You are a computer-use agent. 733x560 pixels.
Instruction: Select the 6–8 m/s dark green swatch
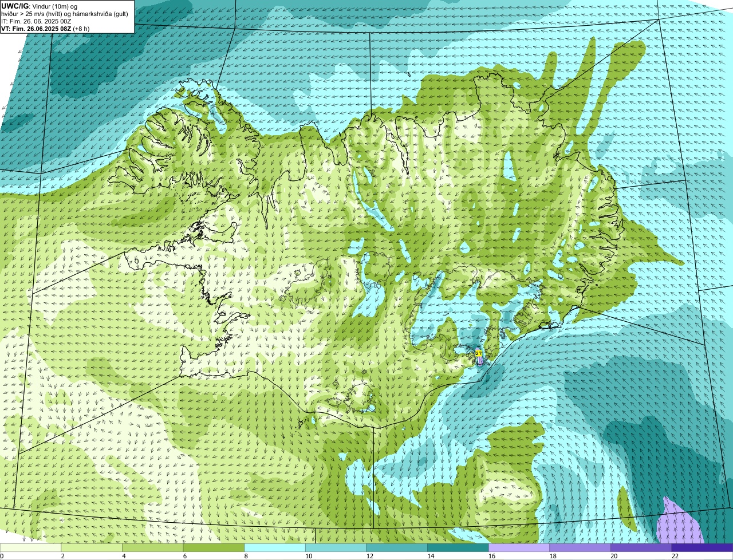point(214,547)
